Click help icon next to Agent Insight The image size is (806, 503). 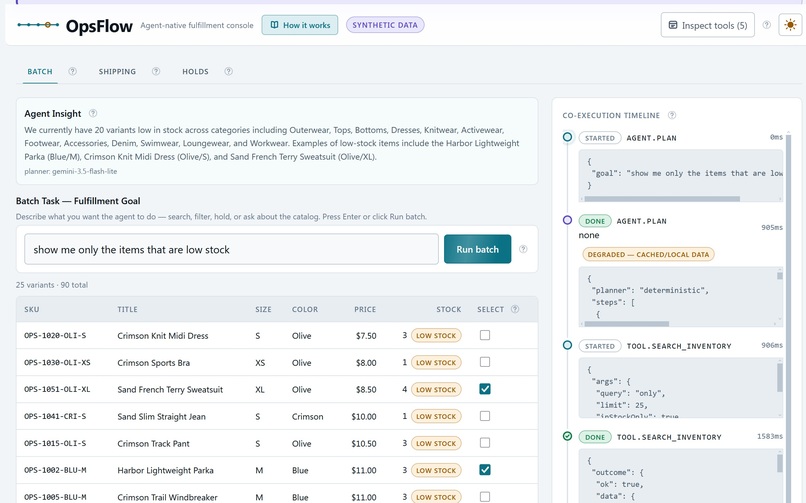(93, 113)
